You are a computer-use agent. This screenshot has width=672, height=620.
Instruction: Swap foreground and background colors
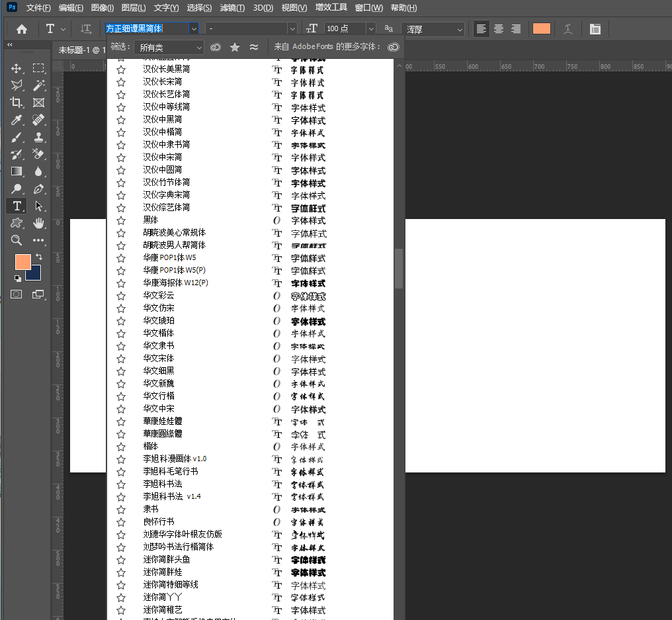pos(39,257)
